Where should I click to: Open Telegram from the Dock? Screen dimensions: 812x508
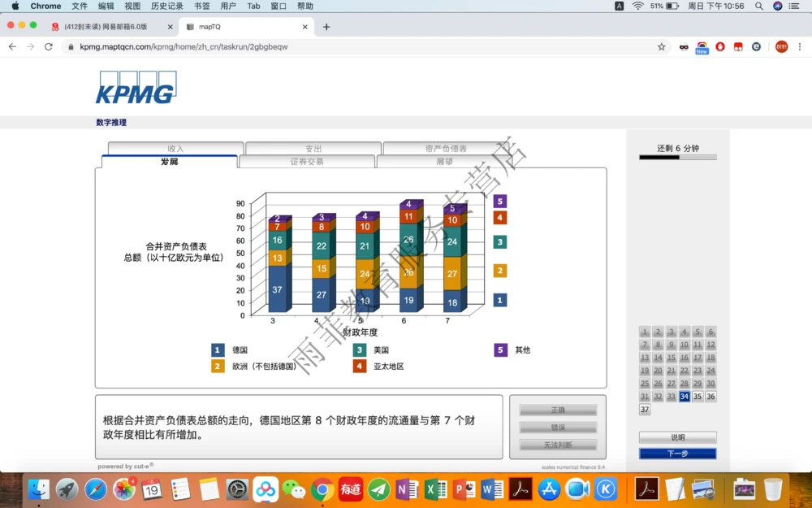(378, 489)
